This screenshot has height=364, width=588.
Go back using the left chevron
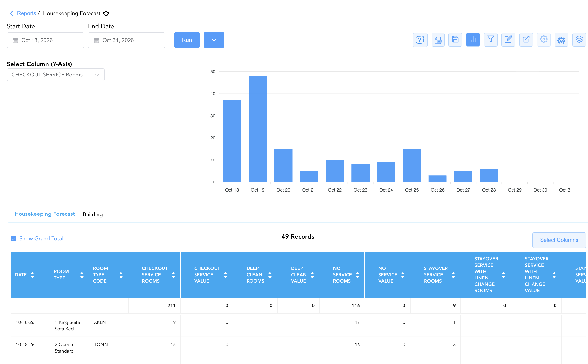(x=11, y=13)
